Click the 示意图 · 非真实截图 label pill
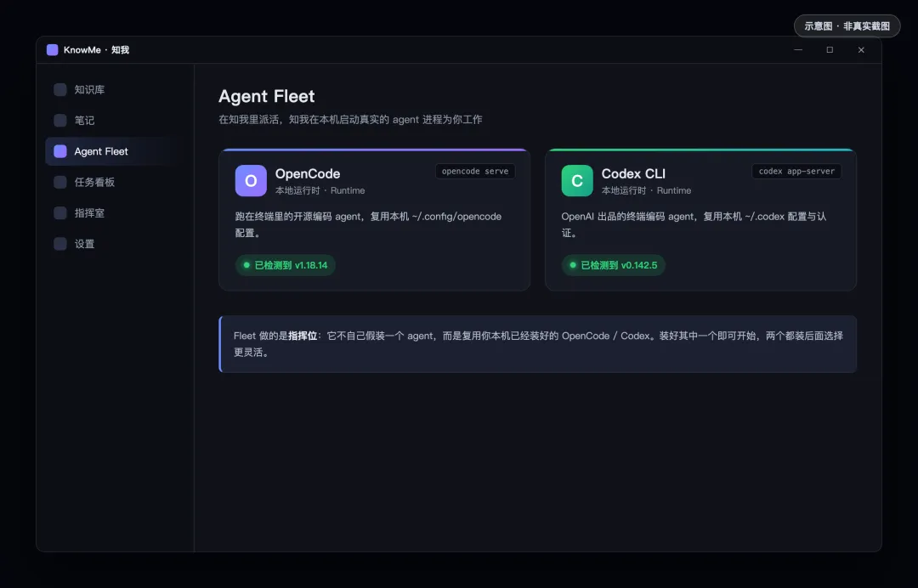The width and height of the screenshot is (918, 588). click(x=847, y=25)
